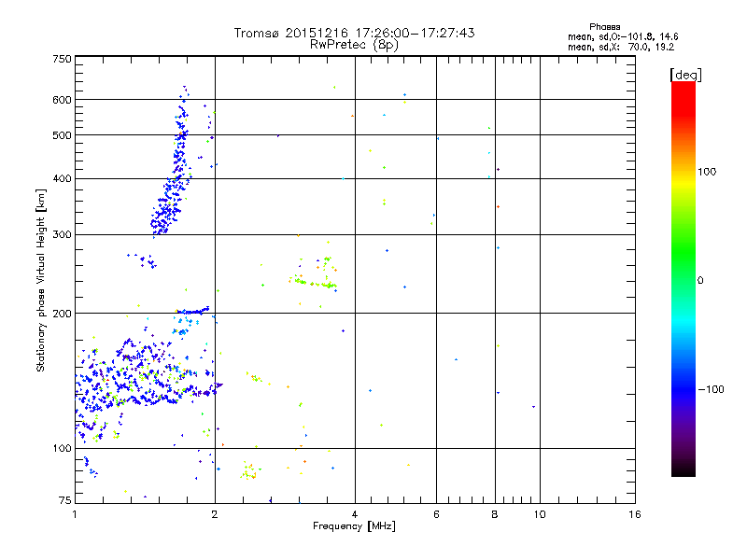Click the colorbar tick label '-100'
Screen dimensions: 747x560
pos(711,389)
